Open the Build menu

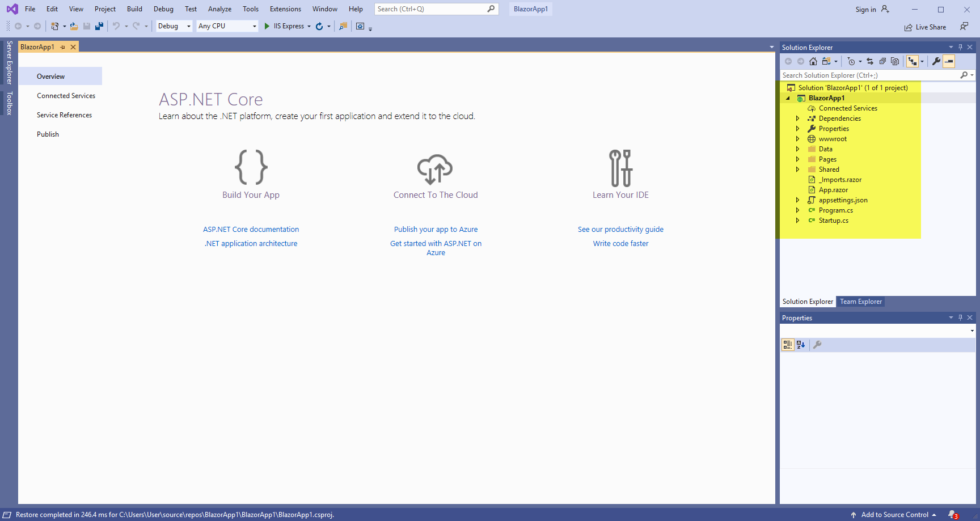pos(134,9)
